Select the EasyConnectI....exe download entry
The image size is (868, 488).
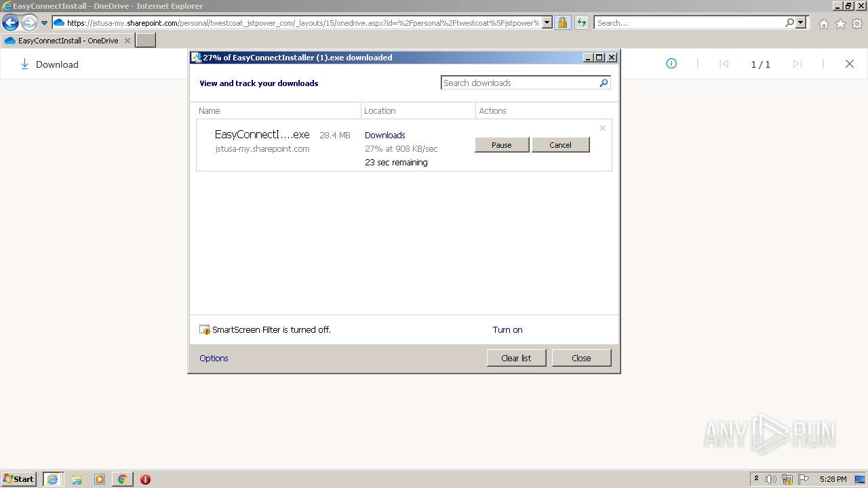click(403, 145)
